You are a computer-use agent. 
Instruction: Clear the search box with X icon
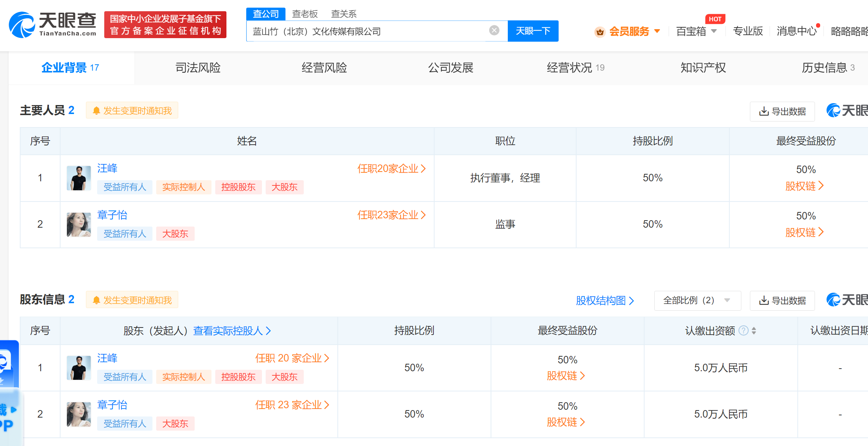(494, 31)
